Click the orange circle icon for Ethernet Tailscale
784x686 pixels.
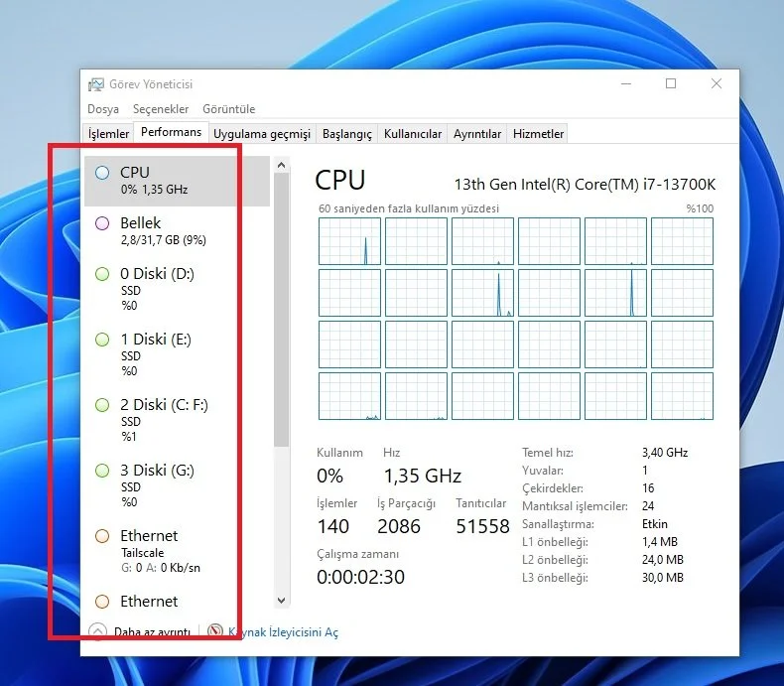[x=102, y=536]
